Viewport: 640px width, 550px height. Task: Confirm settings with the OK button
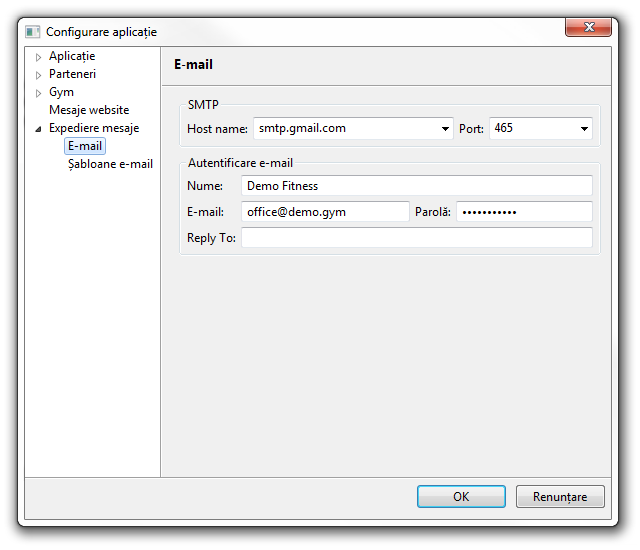461,496
